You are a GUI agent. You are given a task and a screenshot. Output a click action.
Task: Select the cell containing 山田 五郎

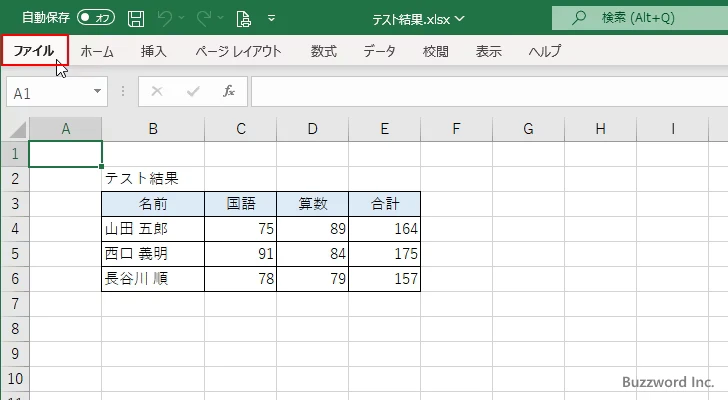click(x=153, y=229)
